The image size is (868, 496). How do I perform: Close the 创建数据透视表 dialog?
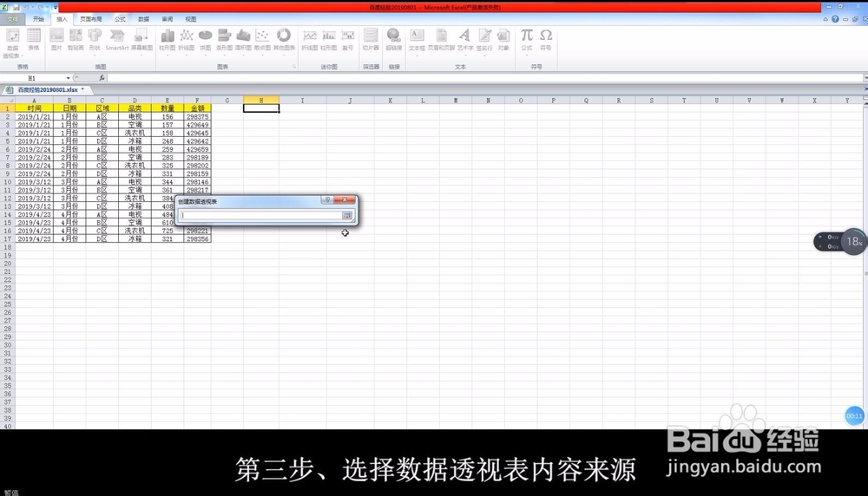pos(345,200)
